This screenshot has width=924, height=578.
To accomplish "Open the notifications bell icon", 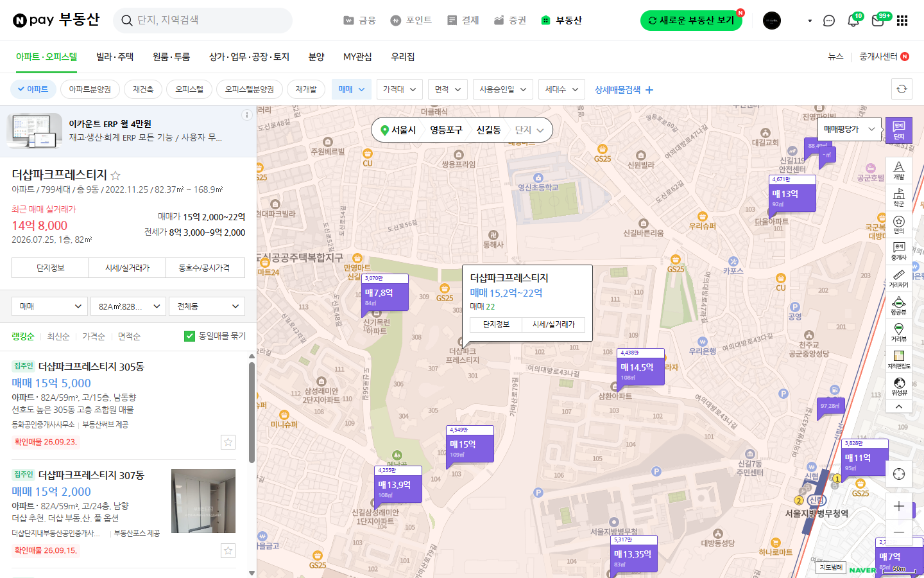I will 853,21.
